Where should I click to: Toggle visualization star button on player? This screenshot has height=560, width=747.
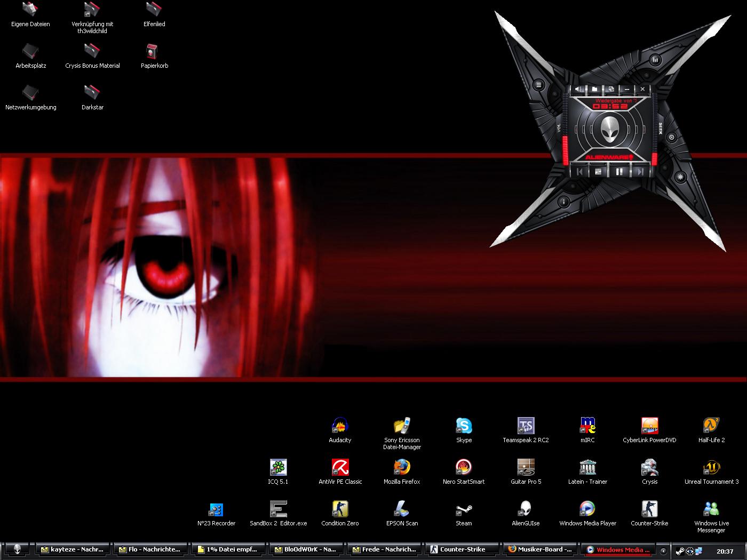tap(680, 176)
